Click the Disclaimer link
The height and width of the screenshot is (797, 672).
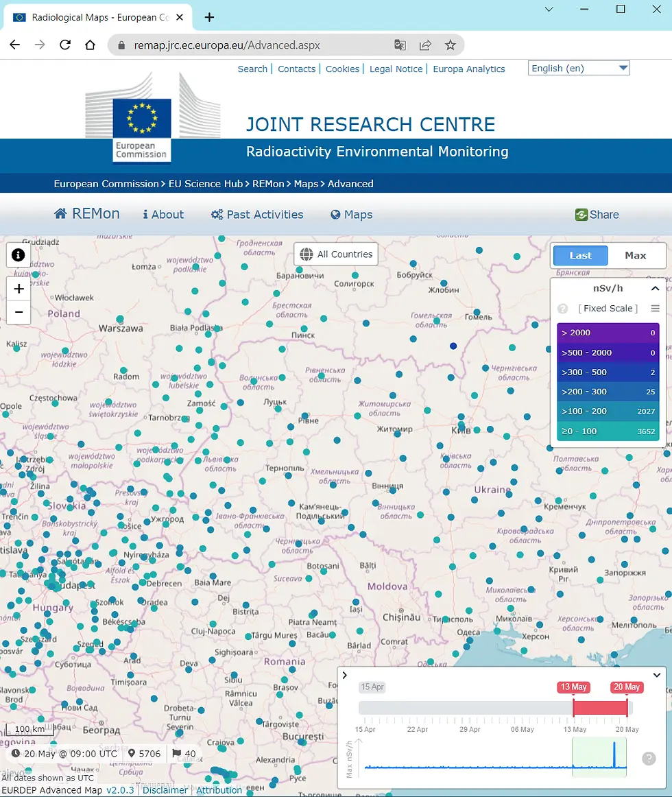click(x=165, y=790)
